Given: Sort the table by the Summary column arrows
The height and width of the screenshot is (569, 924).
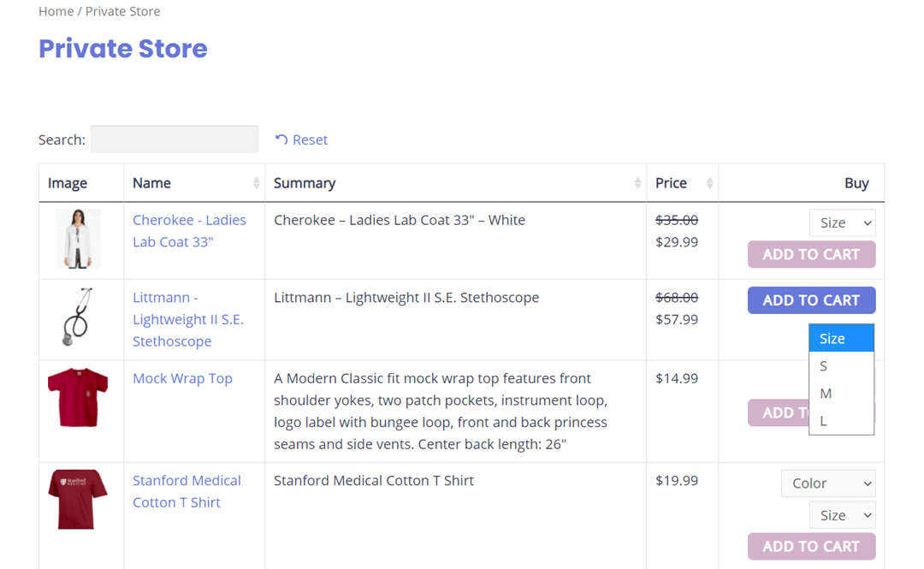Looking at the screenshot, I should point(637,183).
